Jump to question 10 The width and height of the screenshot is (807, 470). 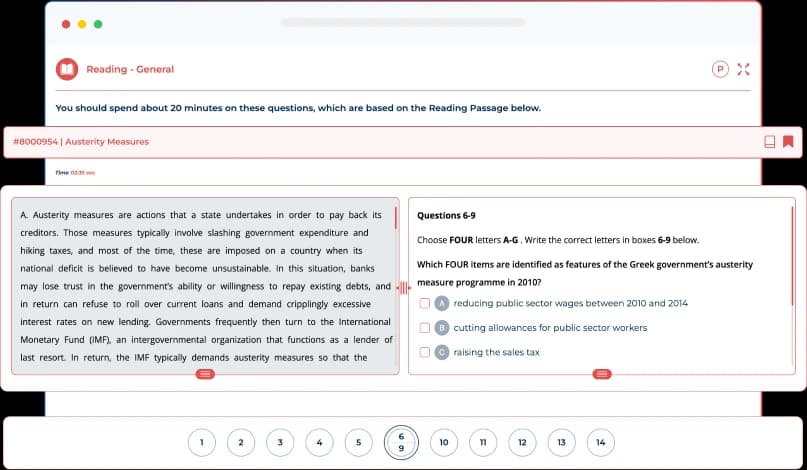tap(442, 442)
